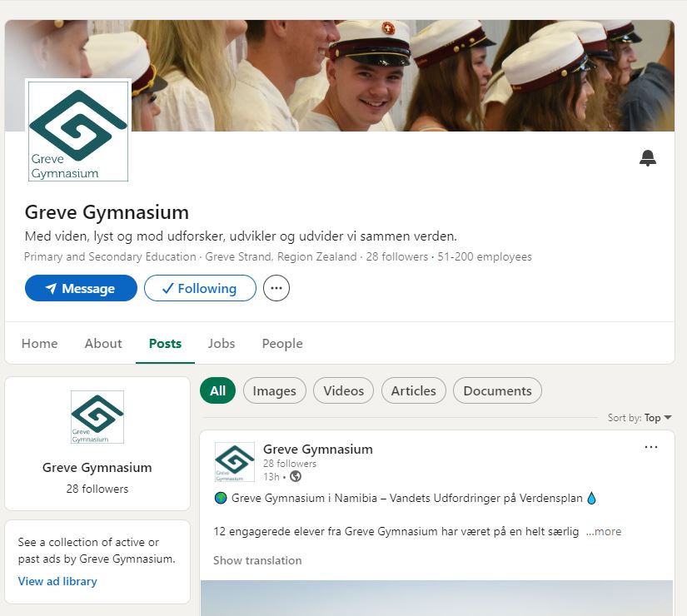Filter posts by Videos

point(344,390)
